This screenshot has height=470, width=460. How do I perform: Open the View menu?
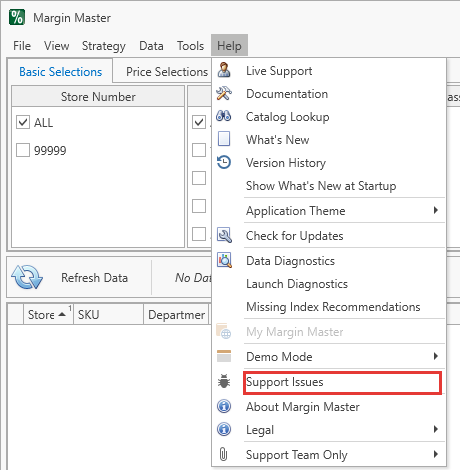(57, 46)
